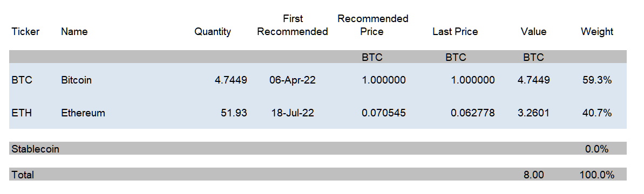Select the 18-Jul-22 date cell
644x194 pixels.
click(x=293, y=113)
